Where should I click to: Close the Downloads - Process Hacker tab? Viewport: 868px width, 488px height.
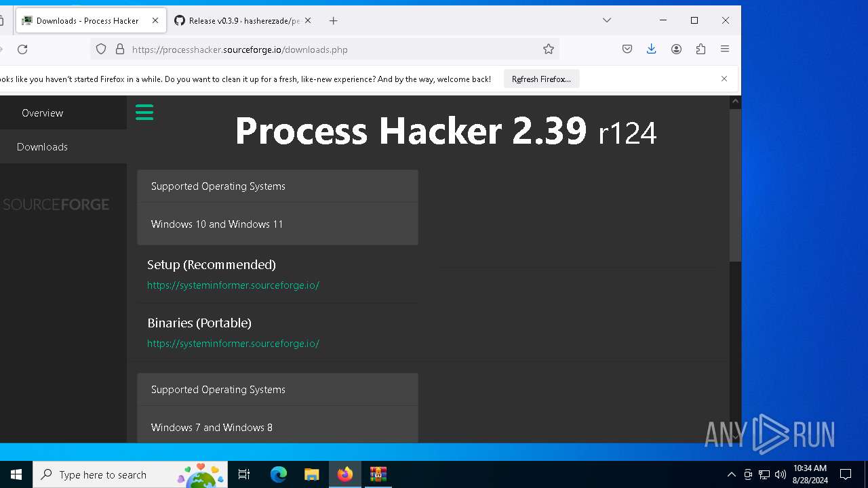[155, 21]
